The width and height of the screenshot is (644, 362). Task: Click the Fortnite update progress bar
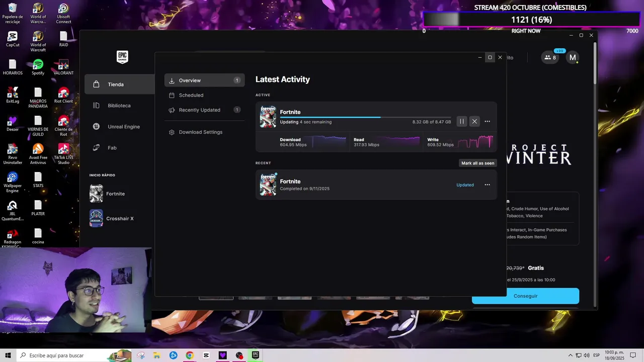tap(365, 117)
